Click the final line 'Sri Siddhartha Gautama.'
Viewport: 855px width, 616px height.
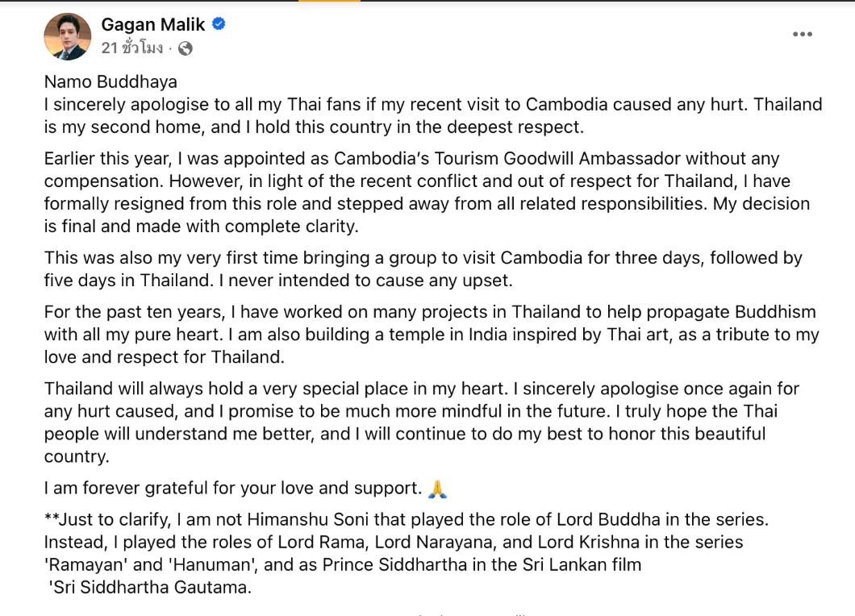152,587
